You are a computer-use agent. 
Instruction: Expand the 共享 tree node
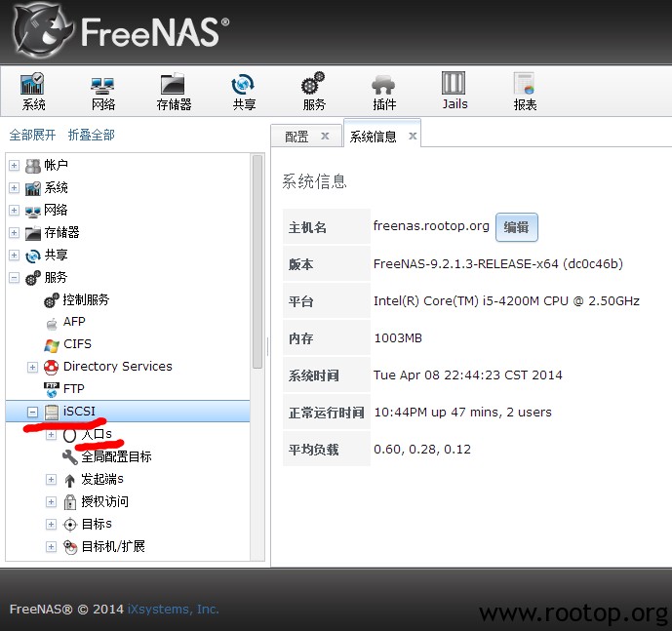(x=15, y=256)
